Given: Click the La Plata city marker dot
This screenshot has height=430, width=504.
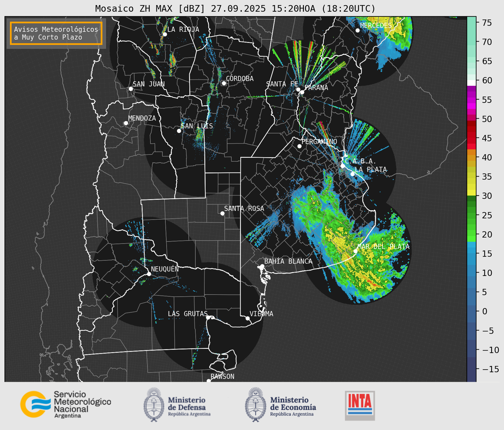Looking at the screenshot, I should coord(353,174).
